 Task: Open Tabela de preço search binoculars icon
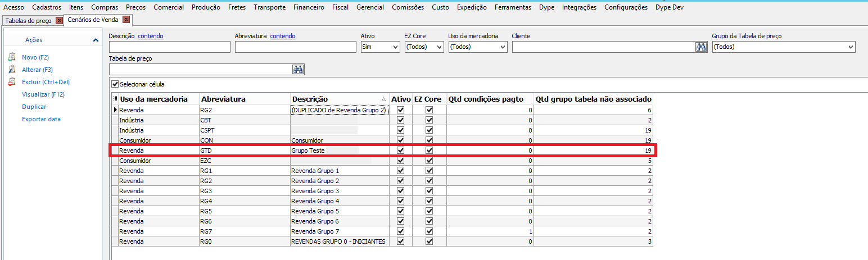(x=298, y=69)
